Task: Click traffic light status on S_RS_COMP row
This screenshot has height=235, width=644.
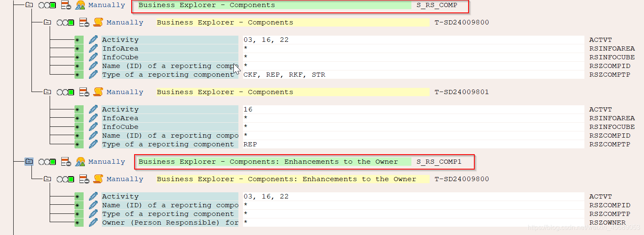Action: click(47, 5)
